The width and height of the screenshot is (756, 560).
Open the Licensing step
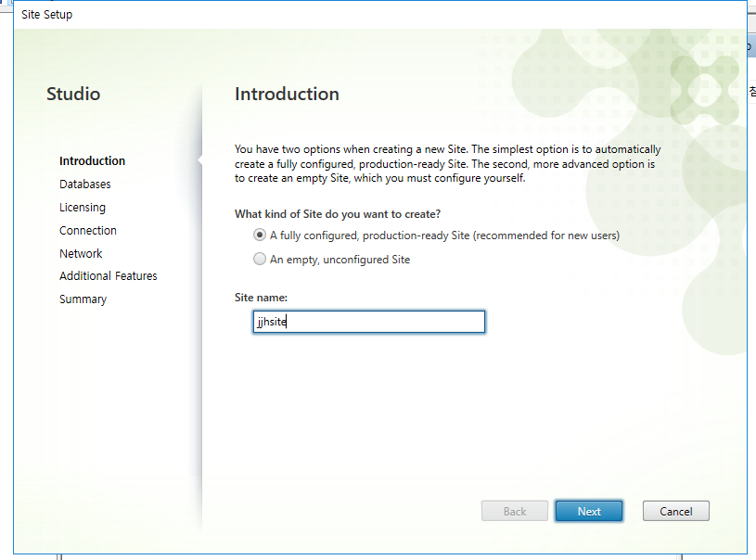83,208
